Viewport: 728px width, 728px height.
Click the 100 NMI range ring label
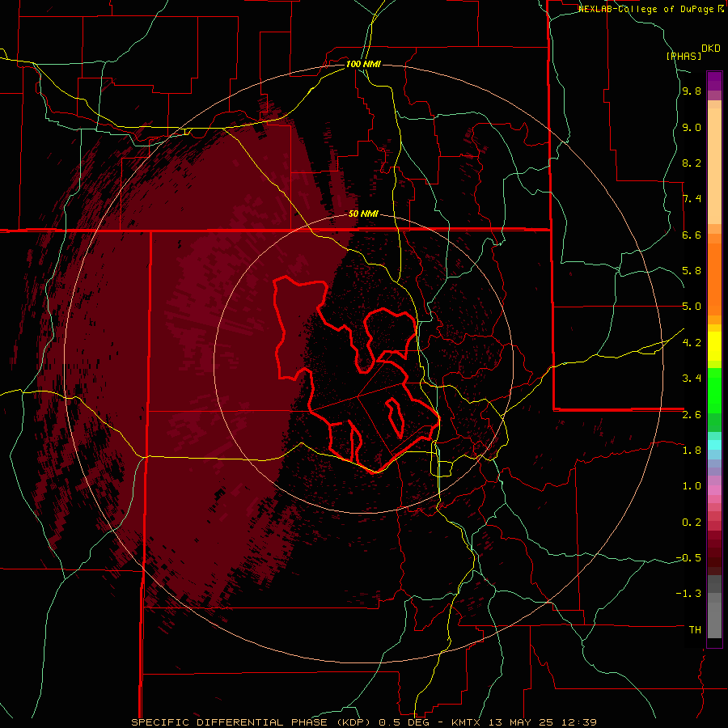(363, 64)
